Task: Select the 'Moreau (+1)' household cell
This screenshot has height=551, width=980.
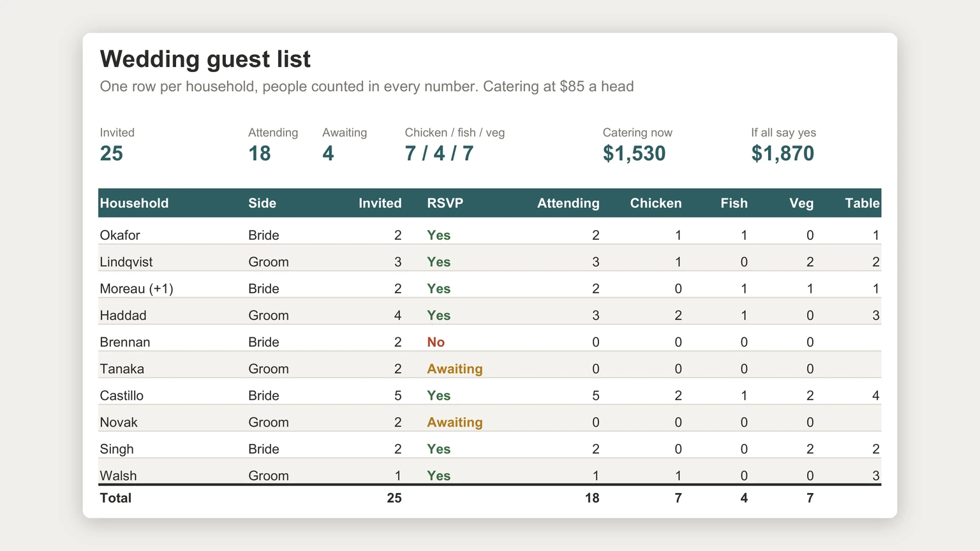Action: click(x=137, y=288)
